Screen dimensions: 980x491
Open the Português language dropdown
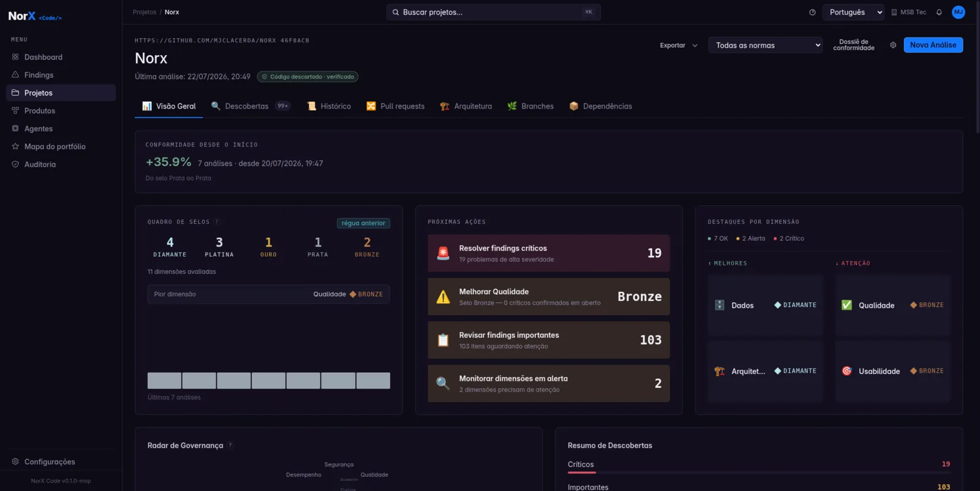[x=853, y=12]
